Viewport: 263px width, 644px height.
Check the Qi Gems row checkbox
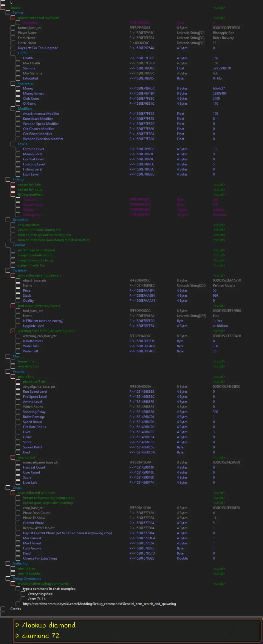pos(18,103)
